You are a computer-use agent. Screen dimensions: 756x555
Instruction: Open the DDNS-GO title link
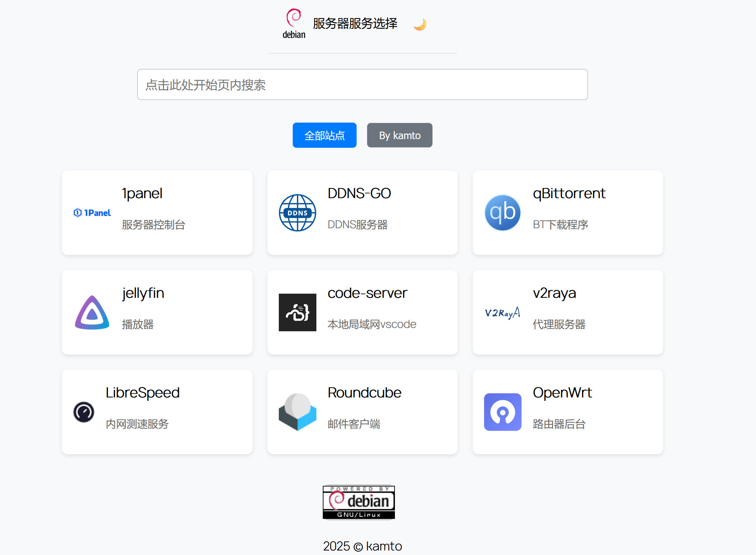pos(359,193)
